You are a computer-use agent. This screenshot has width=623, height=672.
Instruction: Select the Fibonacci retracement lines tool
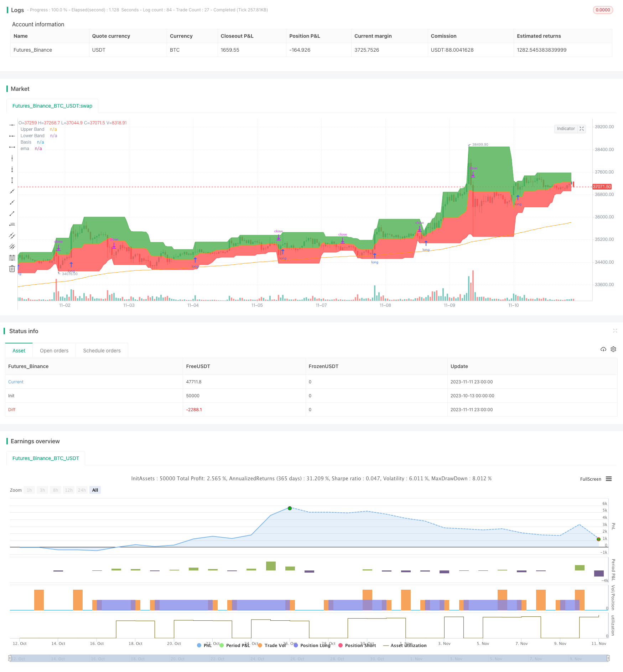[12, 258]
